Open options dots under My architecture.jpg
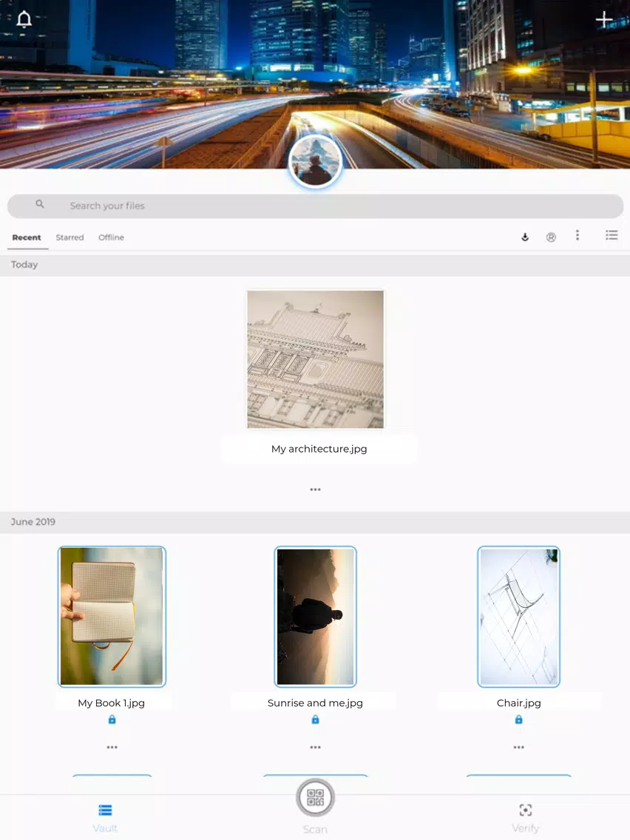 coord(315,489)
